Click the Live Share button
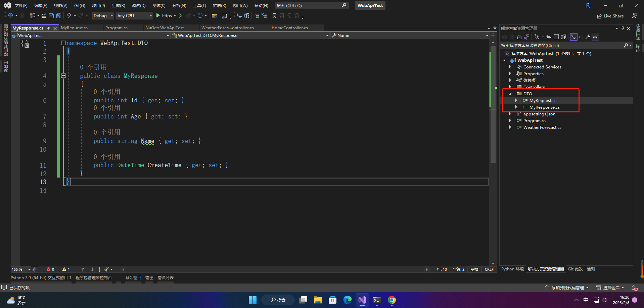 click(610, 16)
